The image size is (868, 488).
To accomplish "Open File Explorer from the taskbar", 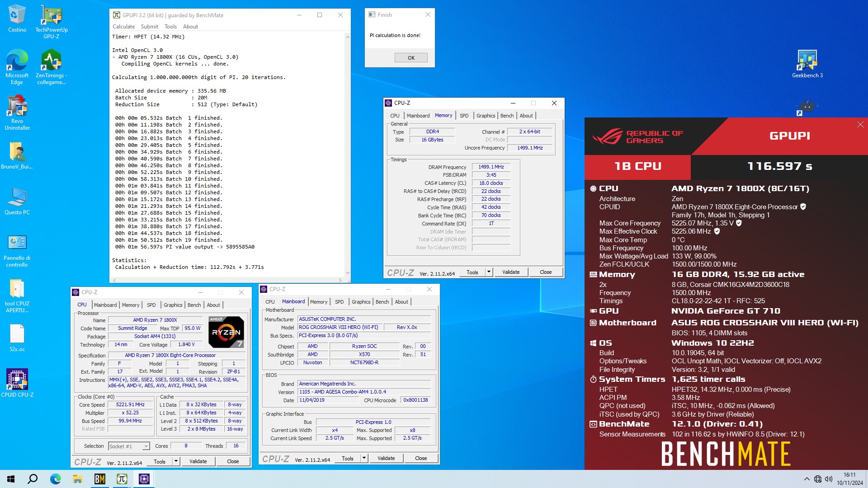I will (77, 479).
